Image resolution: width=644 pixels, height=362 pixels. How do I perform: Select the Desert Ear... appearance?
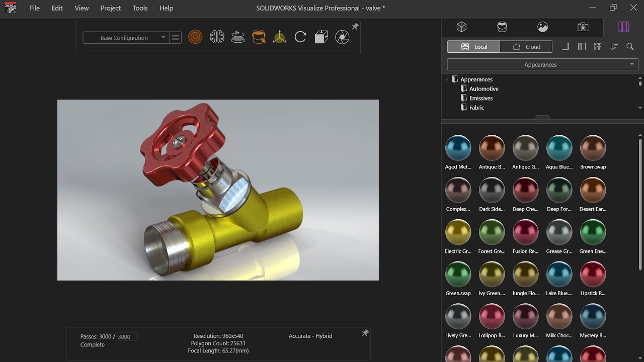[593, 195]
